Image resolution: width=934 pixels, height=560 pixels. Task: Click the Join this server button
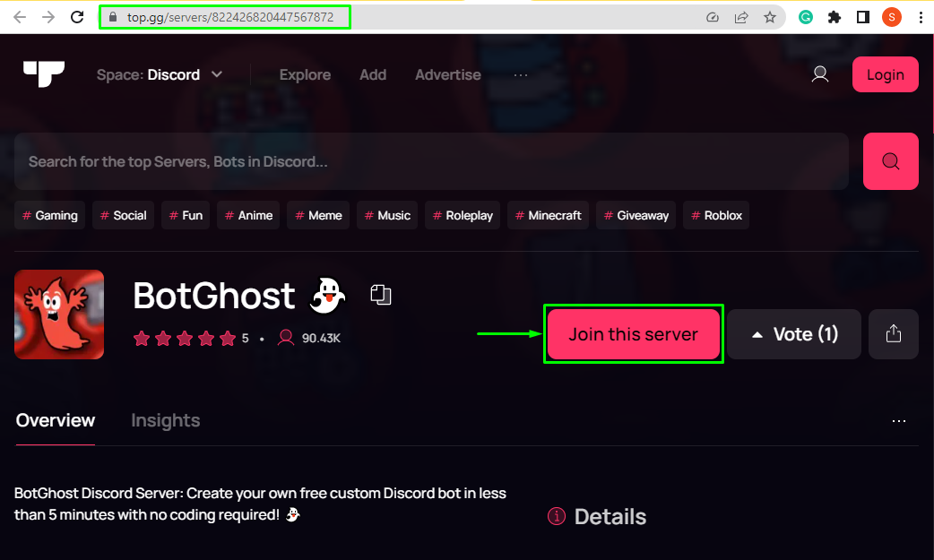633,333
